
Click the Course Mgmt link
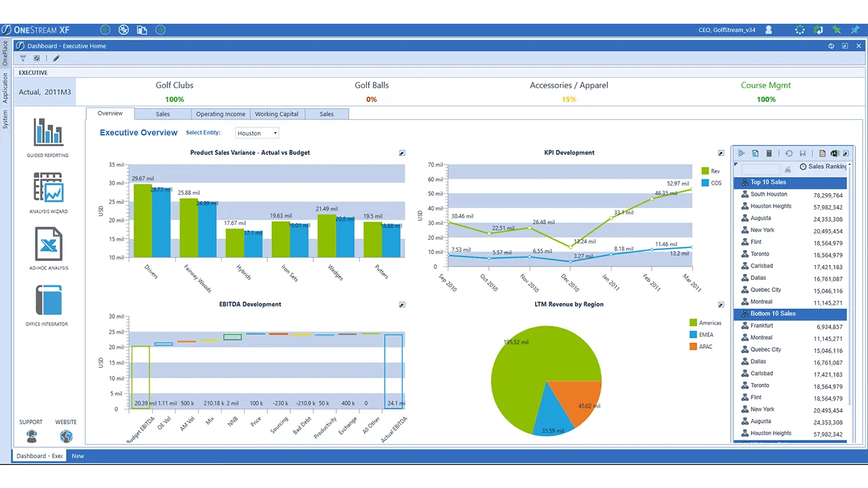766,85
